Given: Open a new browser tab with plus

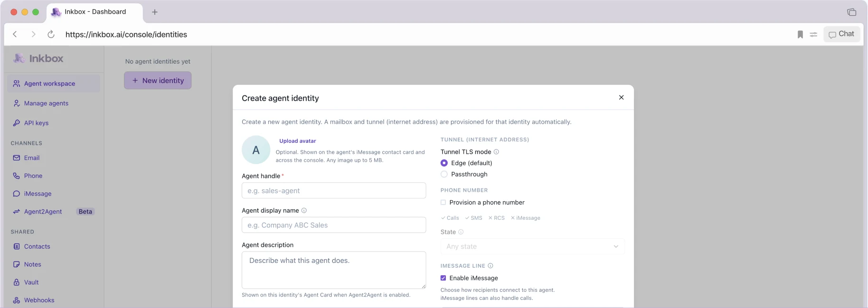Looking at the screenshot, I should tap(155, 12).
